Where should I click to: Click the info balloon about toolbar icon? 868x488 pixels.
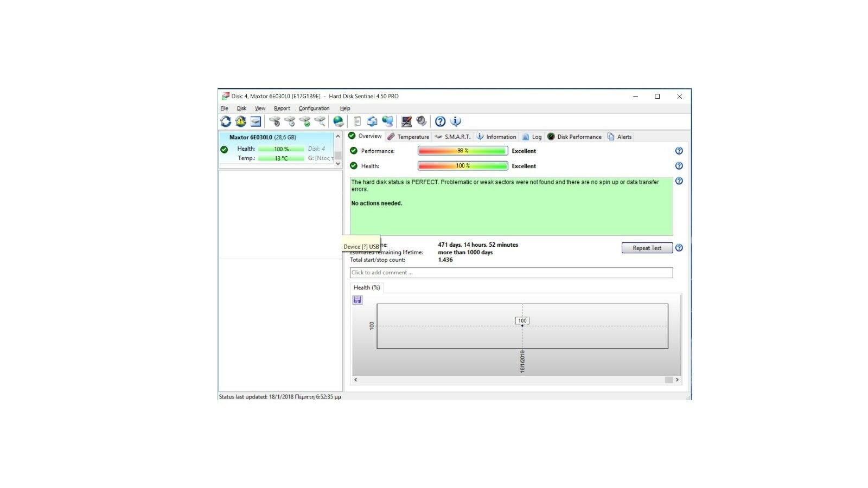[456, 121]
